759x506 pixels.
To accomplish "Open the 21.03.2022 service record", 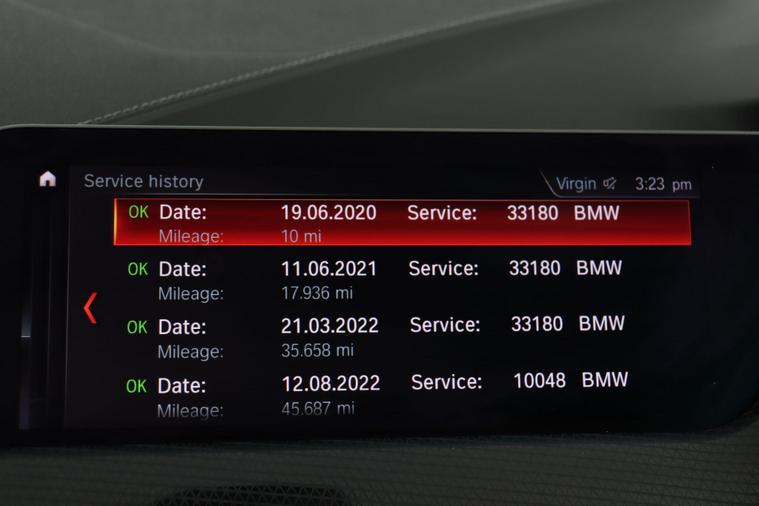I will pyautogui.click(x=400, y=337).
